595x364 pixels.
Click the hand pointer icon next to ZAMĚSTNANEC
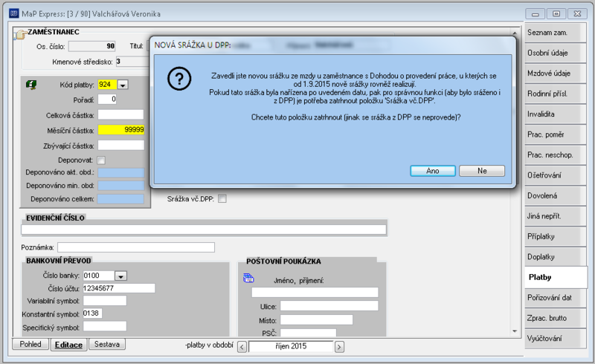(20, 35)
